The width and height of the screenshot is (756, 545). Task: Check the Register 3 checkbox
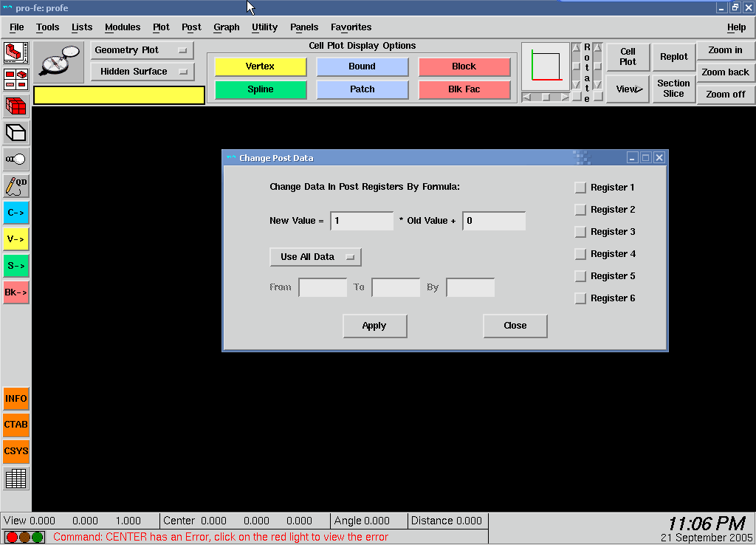580,232
